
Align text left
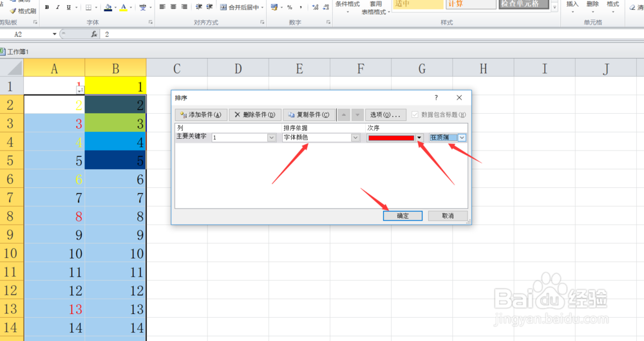coord(163,7)
